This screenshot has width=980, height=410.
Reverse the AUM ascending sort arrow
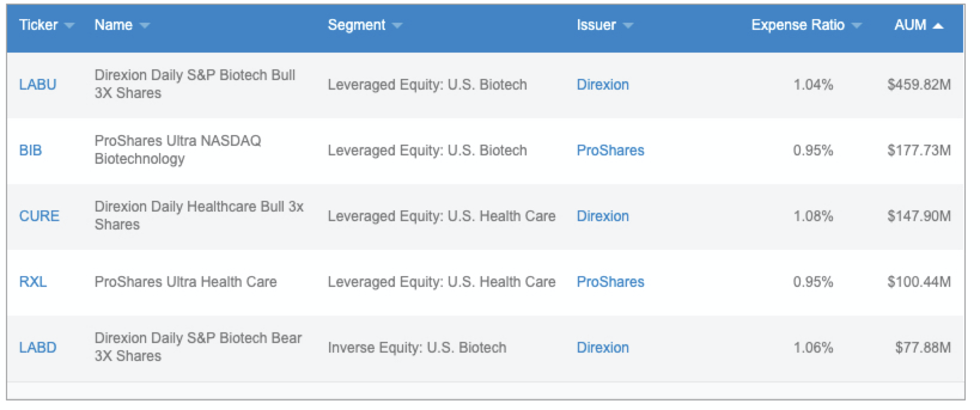click(x=938, y=26)
